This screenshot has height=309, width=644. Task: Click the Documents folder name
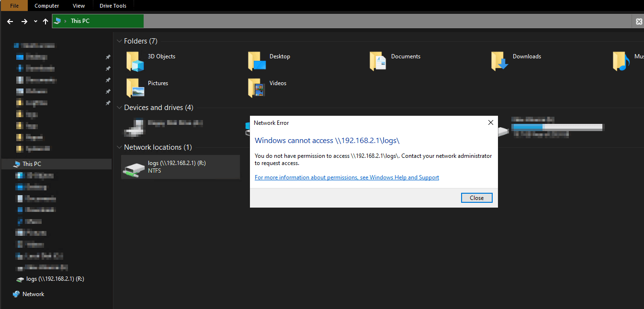pos(406,56)
